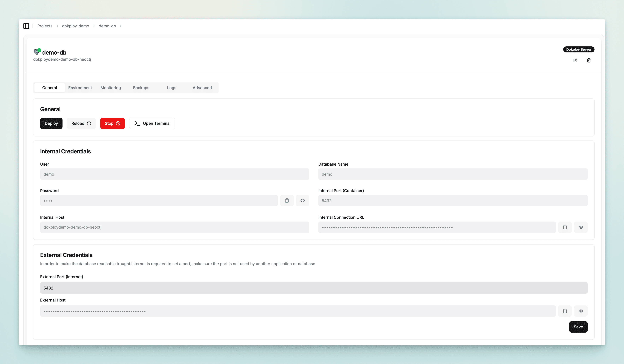Open the dokploy-demo breadcrumb link
The image size is (624, 364).
(76, 26)
